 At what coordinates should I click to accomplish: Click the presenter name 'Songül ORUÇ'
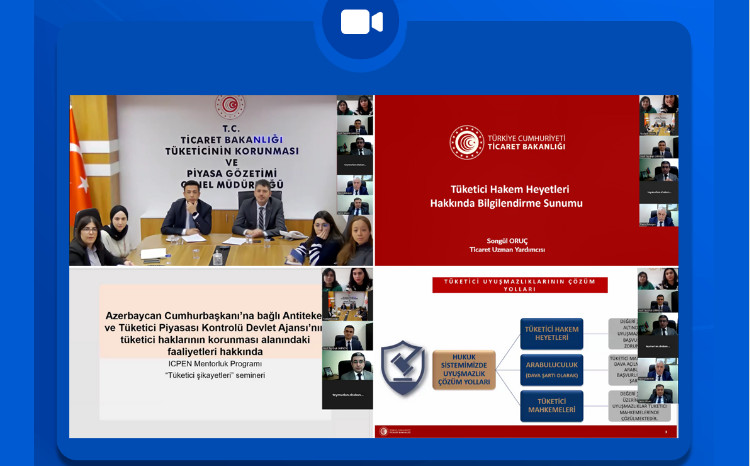[507, 241]
